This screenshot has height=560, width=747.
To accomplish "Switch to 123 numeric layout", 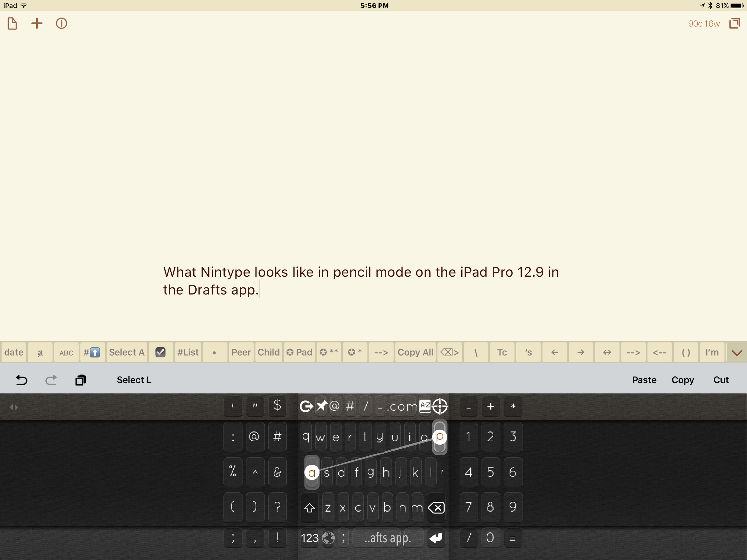I will pos(310,538).
